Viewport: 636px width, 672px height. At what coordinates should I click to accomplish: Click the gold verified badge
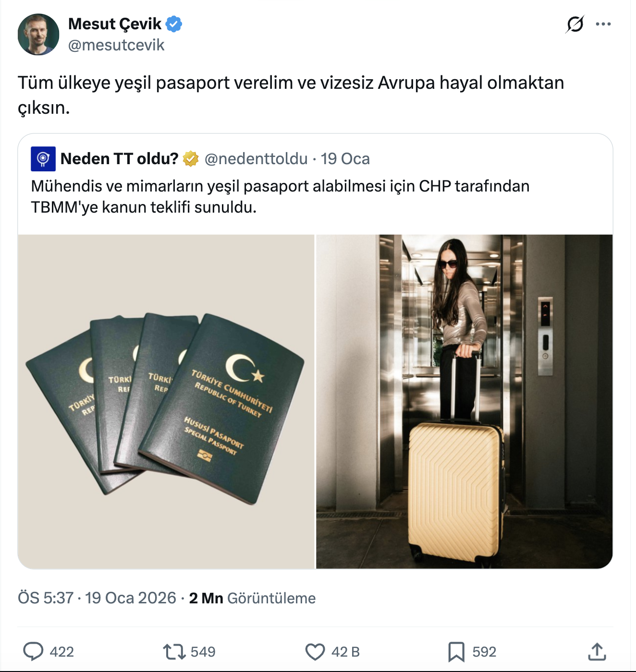(191, 159)
